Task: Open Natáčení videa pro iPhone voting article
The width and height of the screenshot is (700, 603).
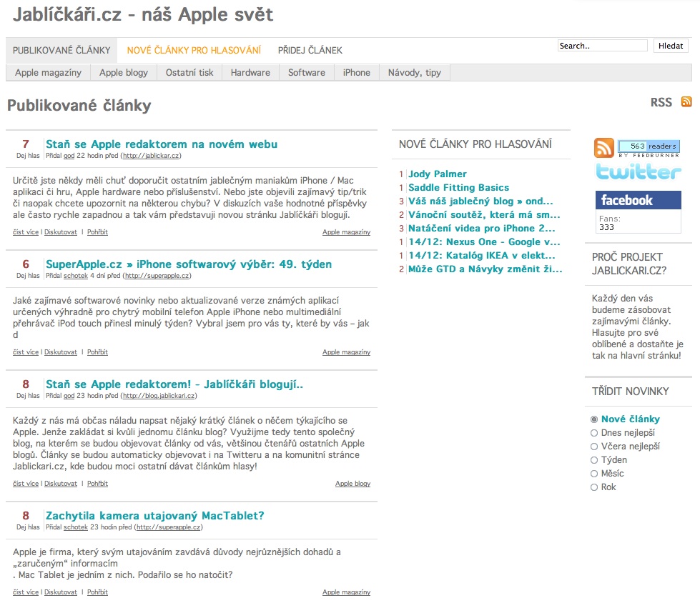Action: [x=482, y=229]
